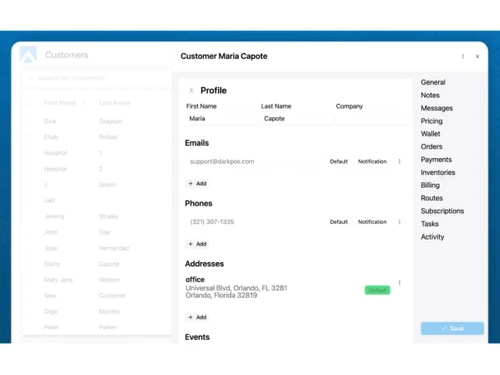Open the Wallet section
The width and height of the screenshot is (500, 375).
point(430,134)
